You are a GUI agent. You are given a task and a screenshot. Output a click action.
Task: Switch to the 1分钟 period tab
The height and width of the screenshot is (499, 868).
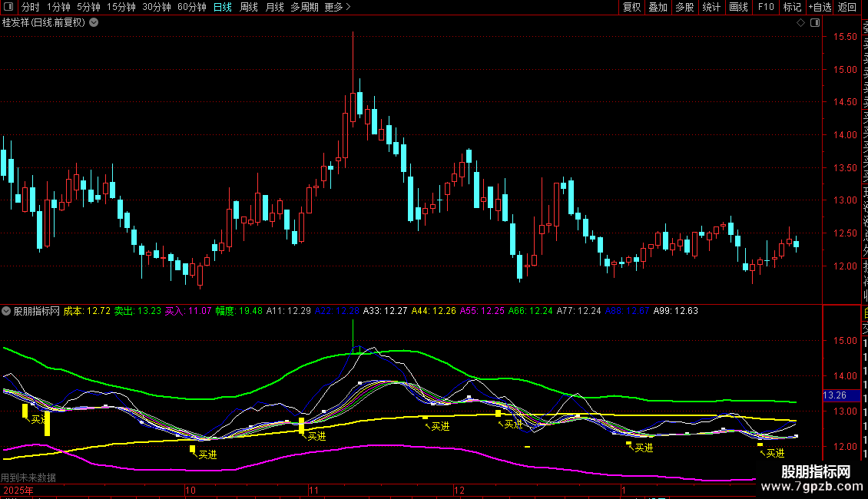58,7
